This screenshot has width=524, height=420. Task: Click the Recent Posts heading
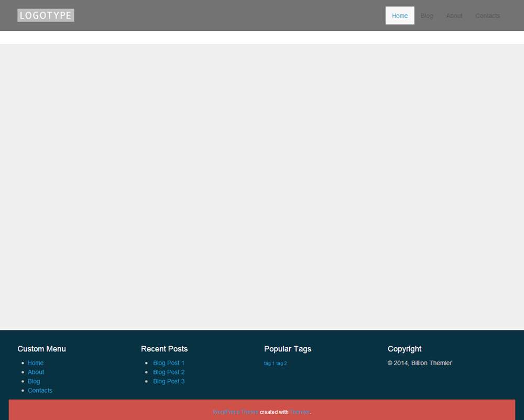pos(164,349)
